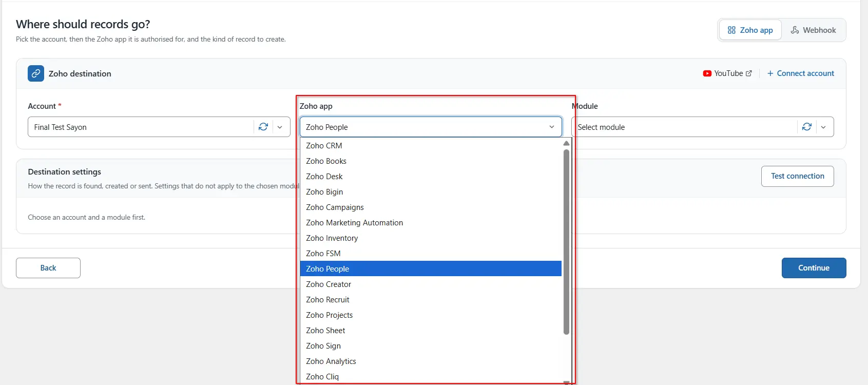
Task: Refresh the Module list
Action: 807,127
